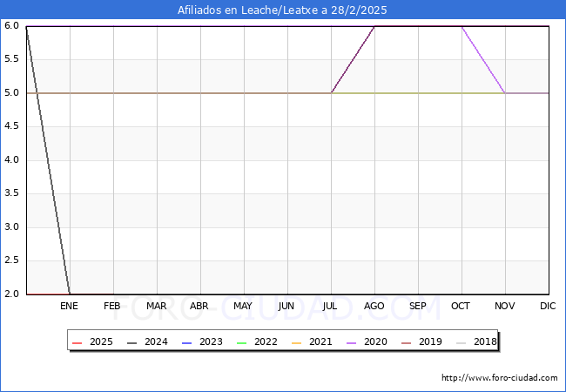Click the 2.5 y-axis value
566x392 pixels.
[11, 260]
